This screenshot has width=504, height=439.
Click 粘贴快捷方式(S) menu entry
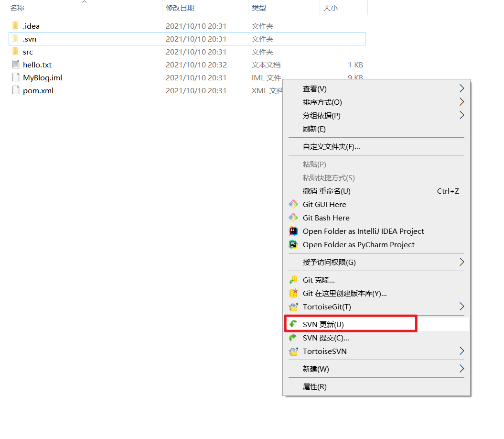[x=376, y=178]
